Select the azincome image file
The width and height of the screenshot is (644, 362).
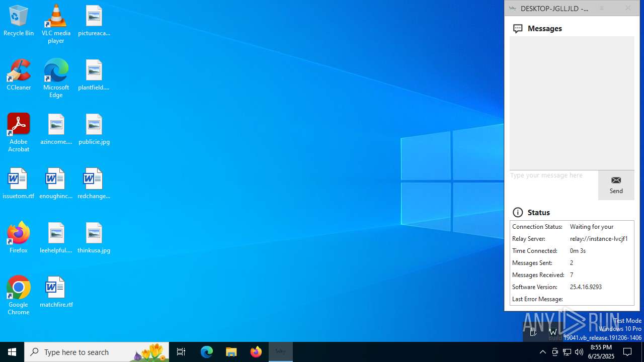(x=56, y=130)
